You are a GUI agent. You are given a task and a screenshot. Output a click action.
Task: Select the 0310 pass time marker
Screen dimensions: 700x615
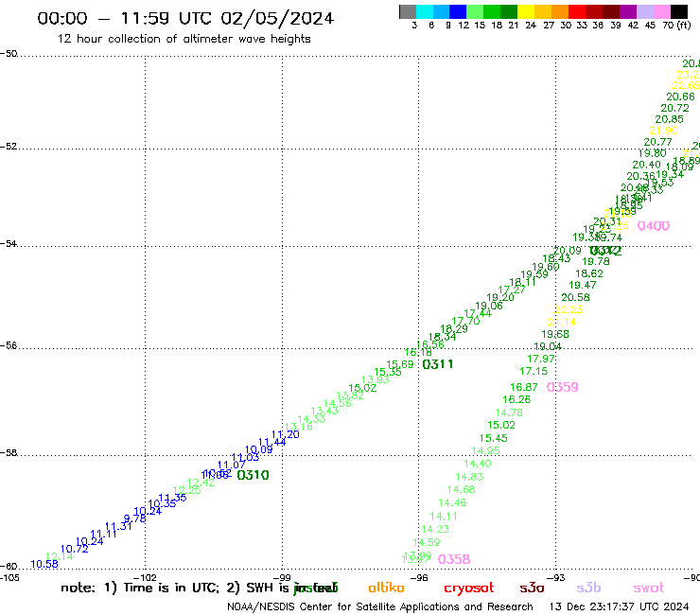(x=254, y=475)
